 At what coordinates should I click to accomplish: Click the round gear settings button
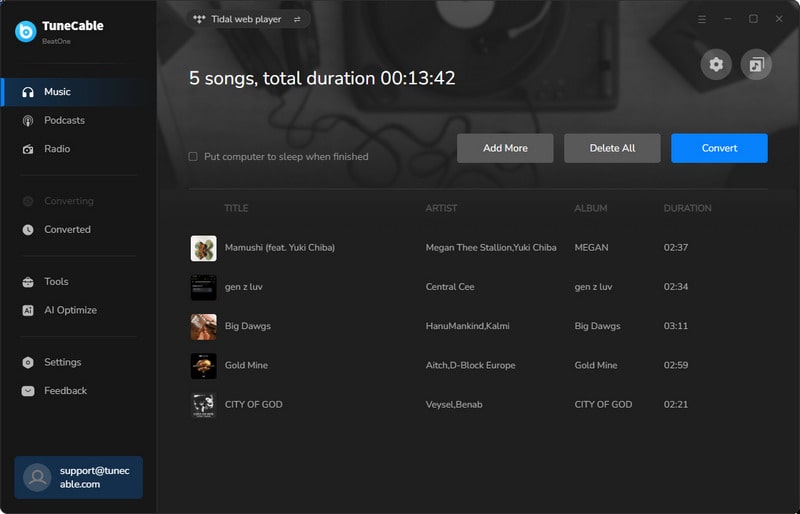pyautogui.click(x=716, y=64)
